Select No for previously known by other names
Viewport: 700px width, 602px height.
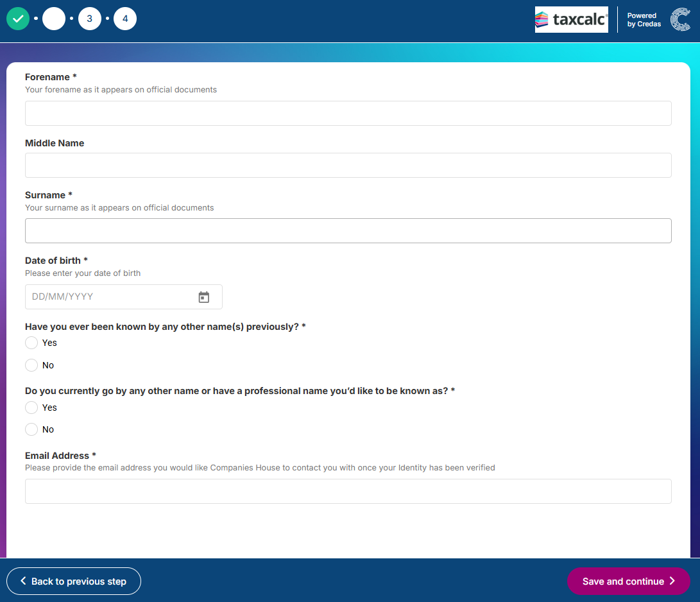31,365
